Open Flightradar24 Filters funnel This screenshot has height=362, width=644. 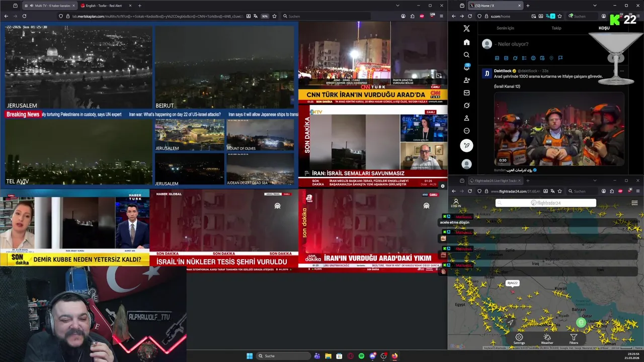coord(574,339)
